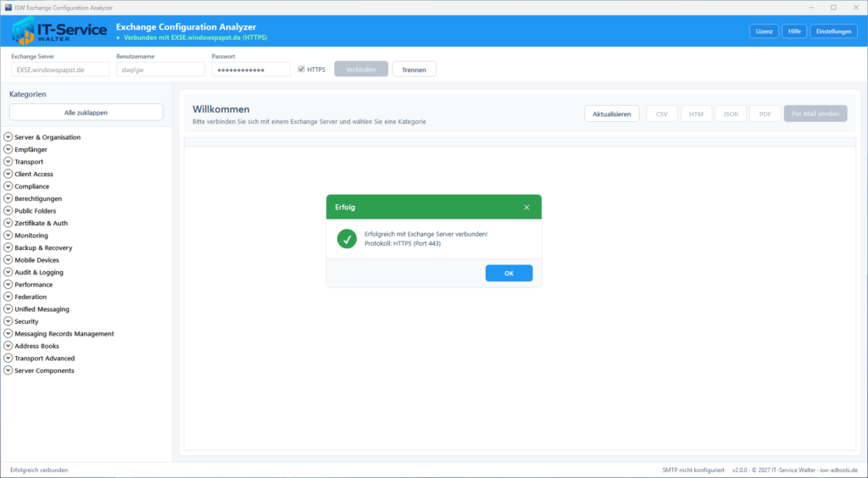Close the Erfolg dialog with X
868x478 pixels.
point(526,208)
